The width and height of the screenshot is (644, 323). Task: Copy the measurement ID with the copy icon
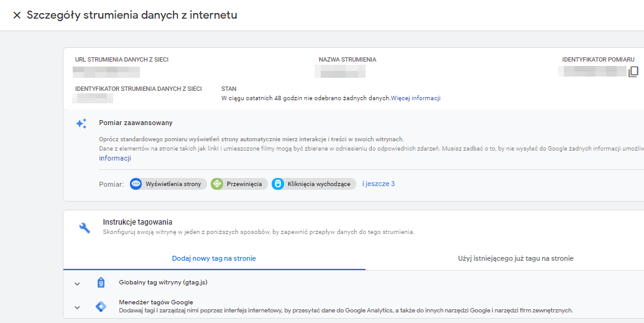coord(633,72)
